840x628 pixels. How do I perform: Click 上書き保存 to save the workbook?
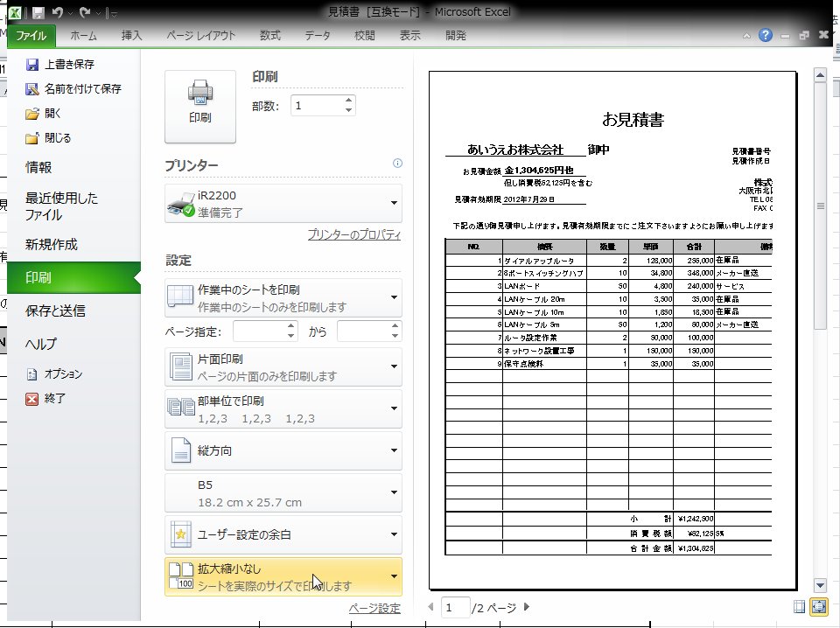(66, 64)
